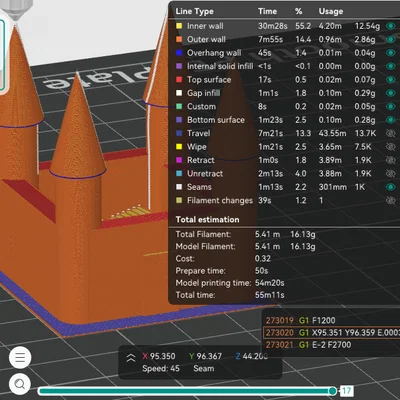Click the Filament changes label
The height and width of the screenshot is (400, 400).
220,200
